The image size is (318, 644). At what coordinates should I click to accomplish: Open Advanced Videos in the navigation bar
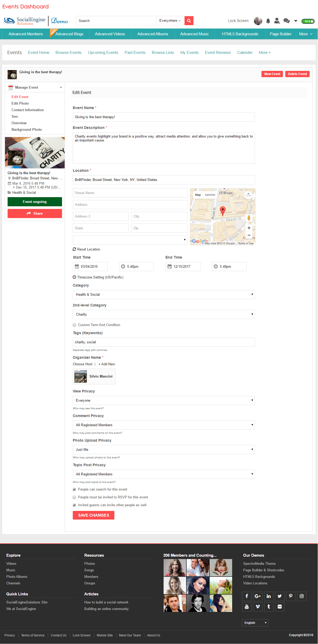[110, 34]
